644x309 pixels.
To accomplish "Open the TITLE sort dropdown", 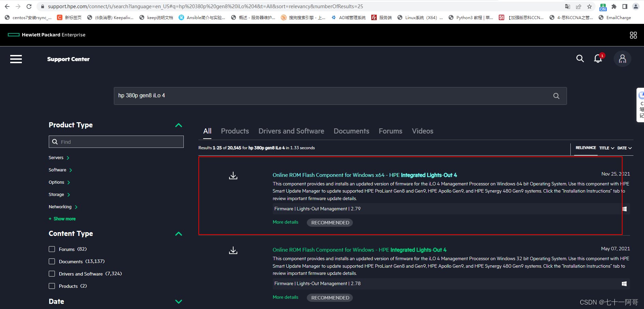I will (x=607, y=148).
